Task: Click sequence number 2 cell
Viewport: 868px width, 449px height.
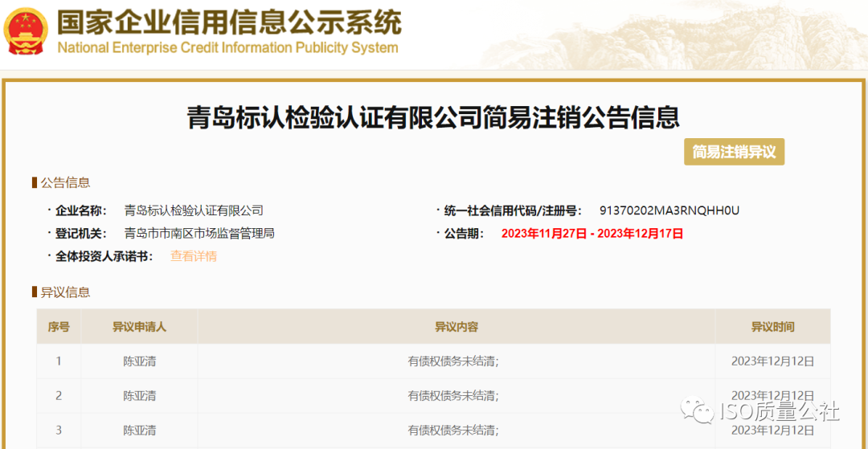Action: click(59, 396)
